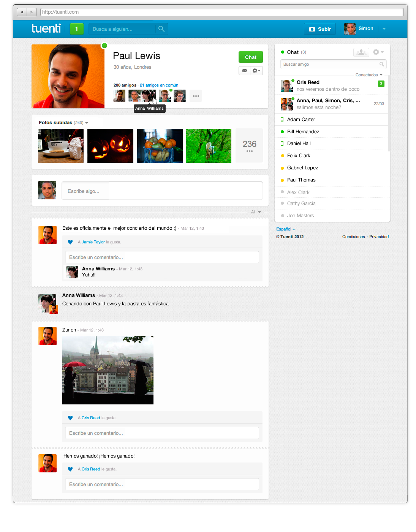416x532 pixels.
Task: Click the heart icon under concert post
Action: click(x=70, y=242)
